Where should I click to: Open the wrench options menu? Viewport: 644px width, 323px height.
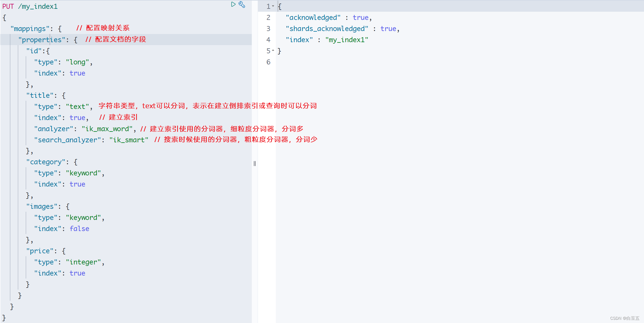[242, 4]
